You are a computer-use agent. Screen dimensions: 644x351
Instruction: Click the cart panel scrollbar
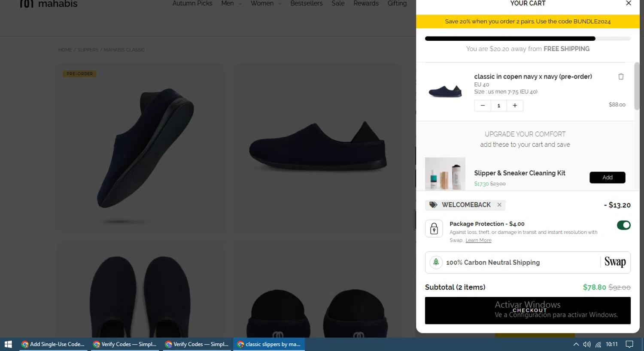[637, 86]
